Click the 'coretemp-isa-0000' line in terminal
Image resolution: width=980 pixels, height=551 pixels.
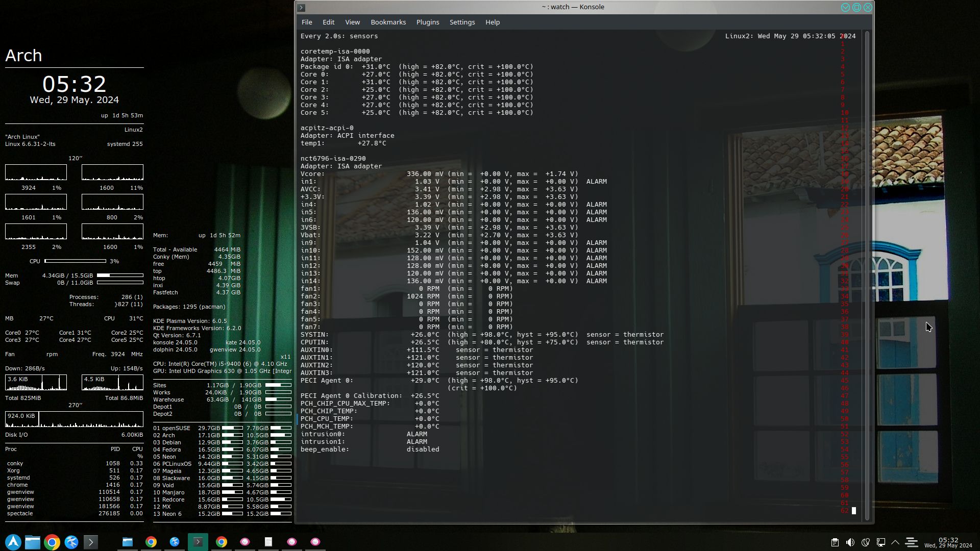(335, 52)
